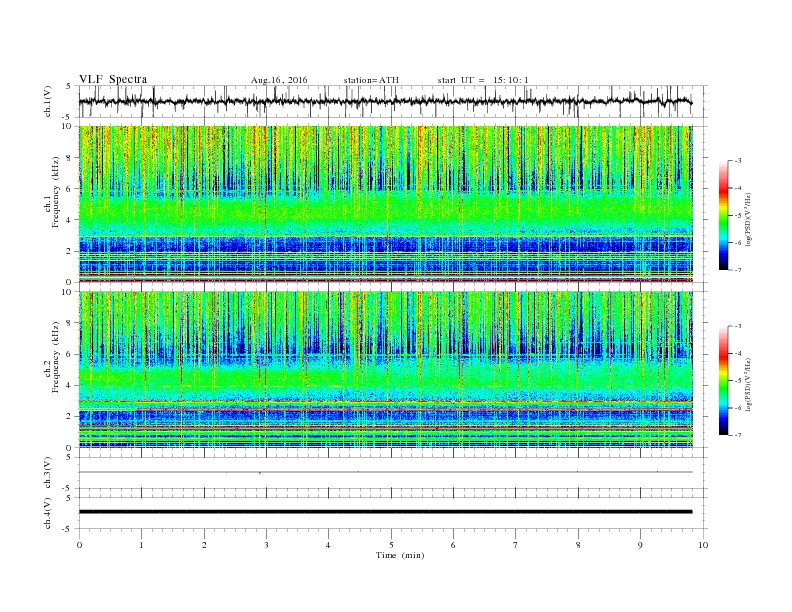Image resolution: width=792 pixels, height=612 pixels.
Task: Click the "2" kHz tick on ch.2 frequency axis
Action: [x=70, y=417]
